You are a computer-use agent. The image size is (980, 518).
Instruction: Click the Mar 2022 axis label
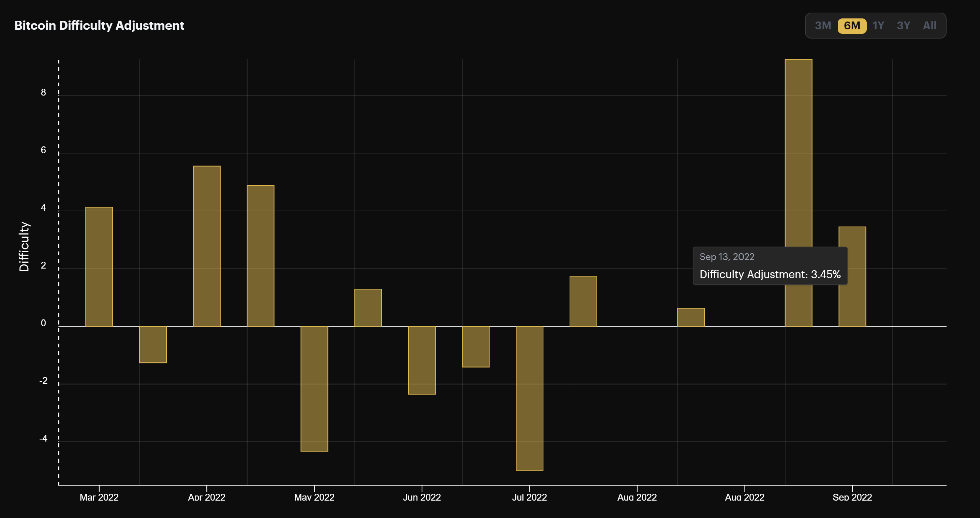99,497
